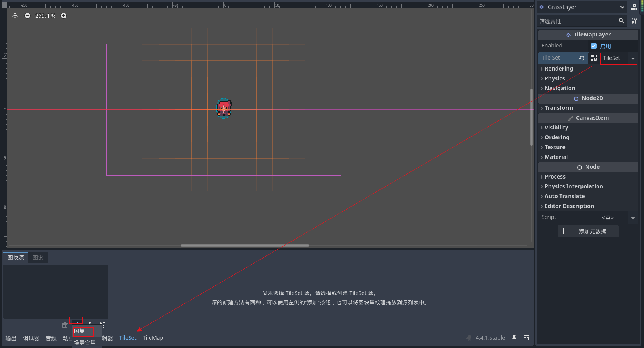
Task: Open the tile source sort options icon
Action: 102,325
